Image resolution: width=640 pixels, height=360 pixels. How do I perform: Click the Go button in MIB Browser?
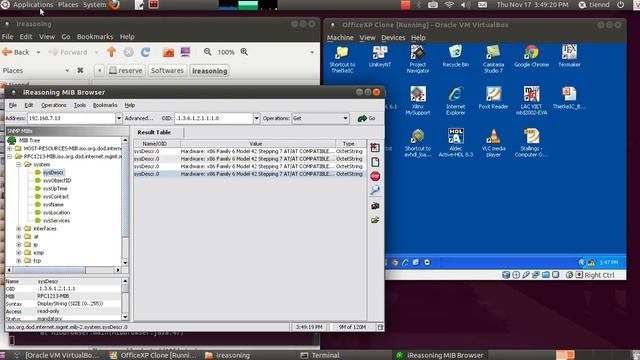coord(366,118)
